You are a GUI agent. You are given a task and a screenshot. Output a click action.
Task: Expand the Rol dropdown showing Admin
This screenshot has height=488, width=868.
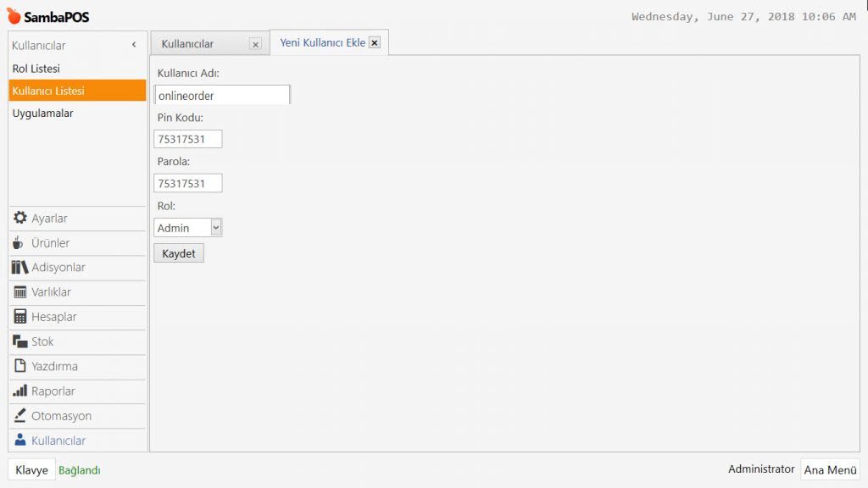point(215,227)
